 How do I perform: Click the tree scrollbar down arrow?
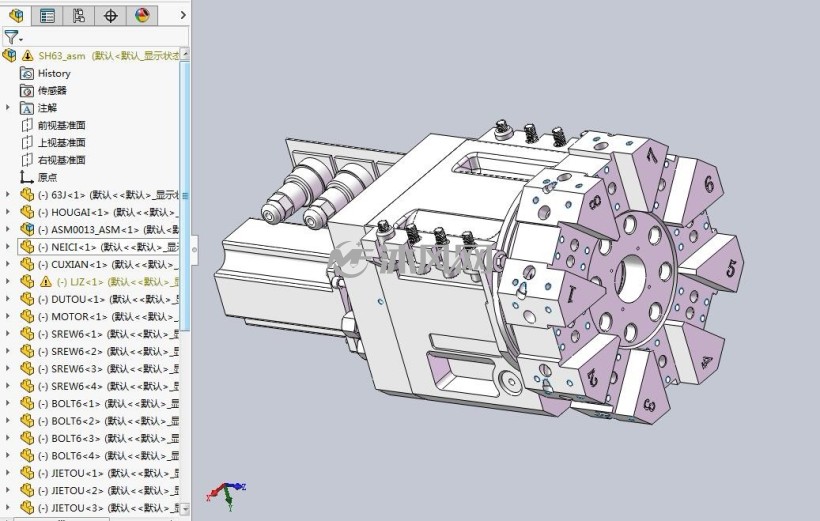coord(185,508)
